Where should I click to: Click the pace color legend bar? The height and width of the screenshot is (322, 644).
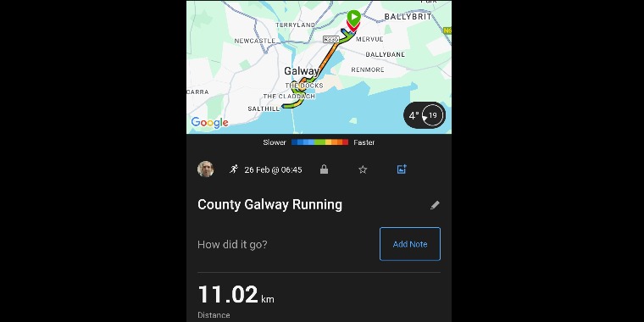click(320, 142)
